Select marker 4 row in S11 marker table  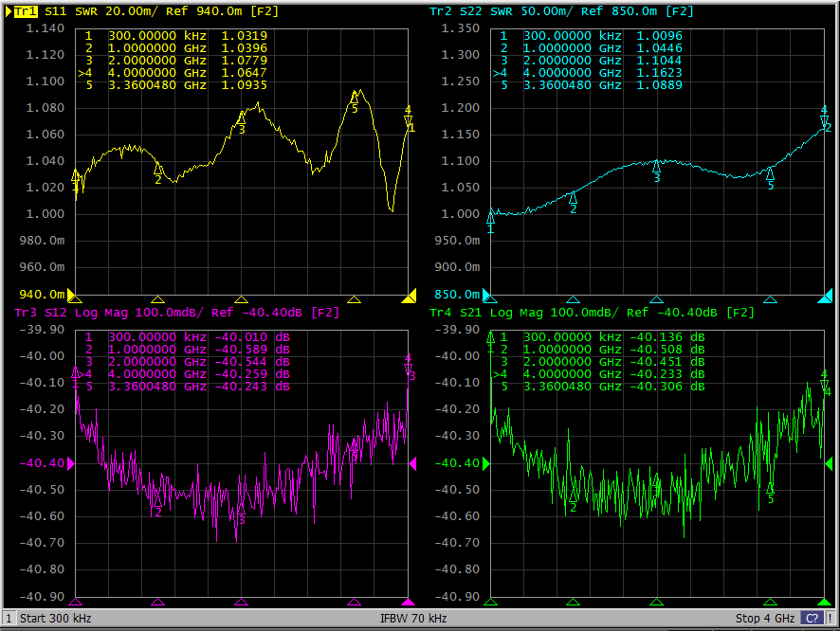[175, 72]
